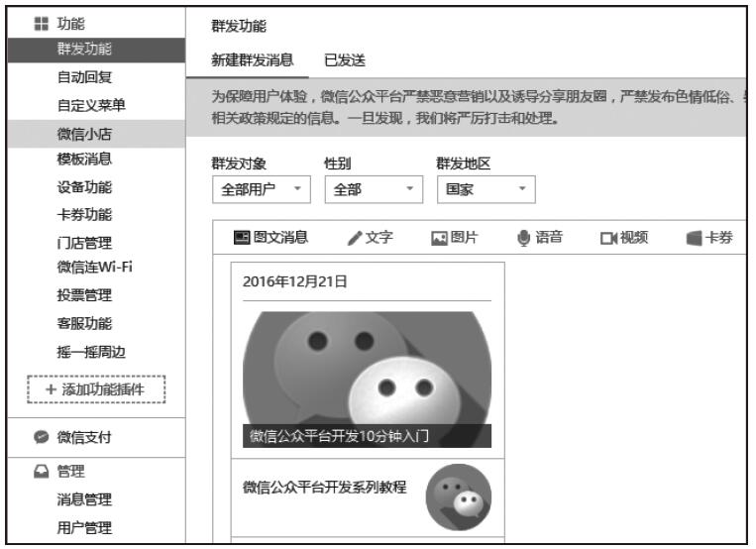
Task: Select the 新建群发消息 tab
Action: coord(253,60)
